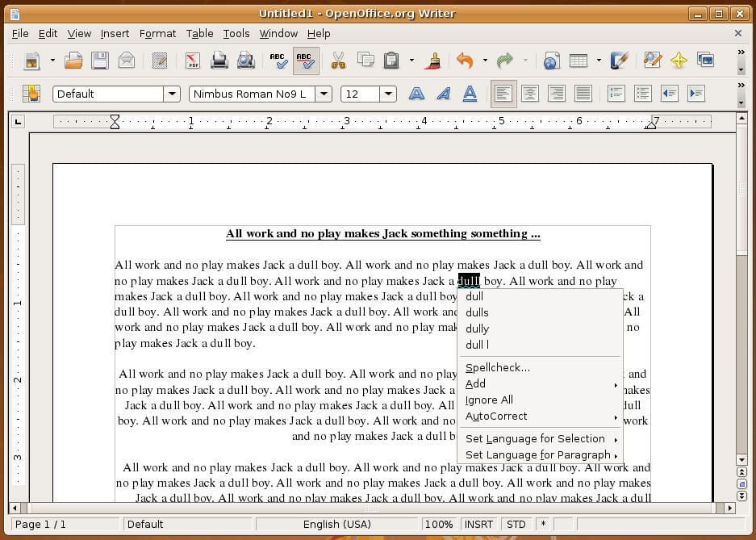Click the New document icon
Viewport: 756px width, 540px height.
point(32,61)
